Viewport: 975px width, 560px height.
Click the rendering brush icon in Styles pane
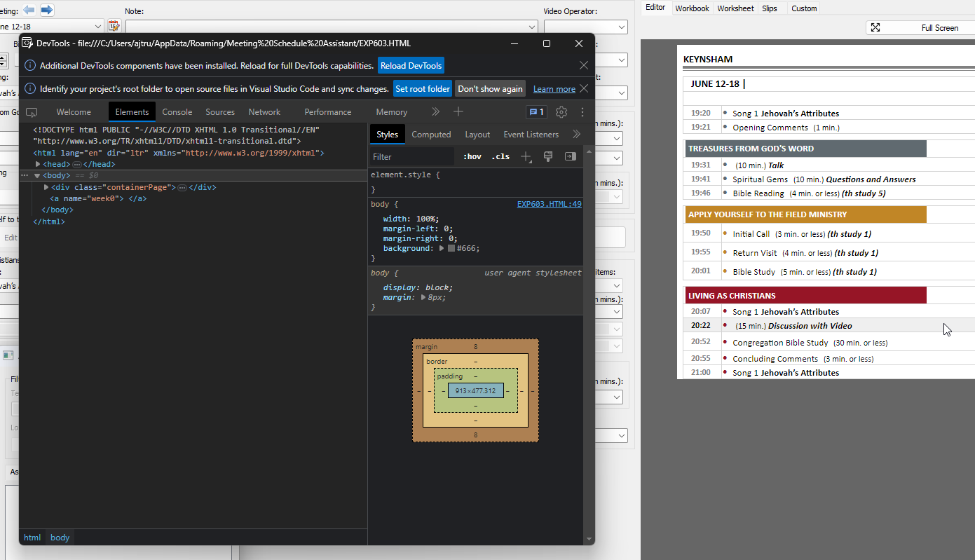coord(548,156)
